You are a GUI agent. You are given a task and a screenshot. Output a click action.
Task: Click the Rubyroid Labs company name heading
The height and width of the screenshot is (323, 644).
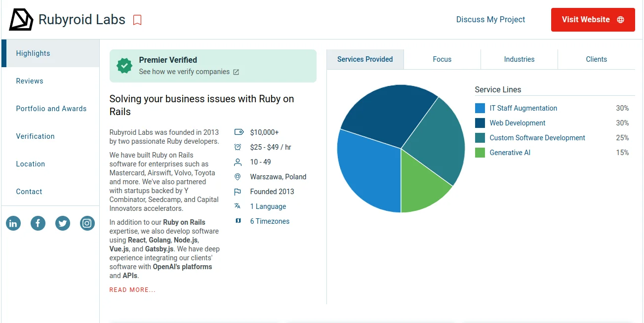click(82, 20)
